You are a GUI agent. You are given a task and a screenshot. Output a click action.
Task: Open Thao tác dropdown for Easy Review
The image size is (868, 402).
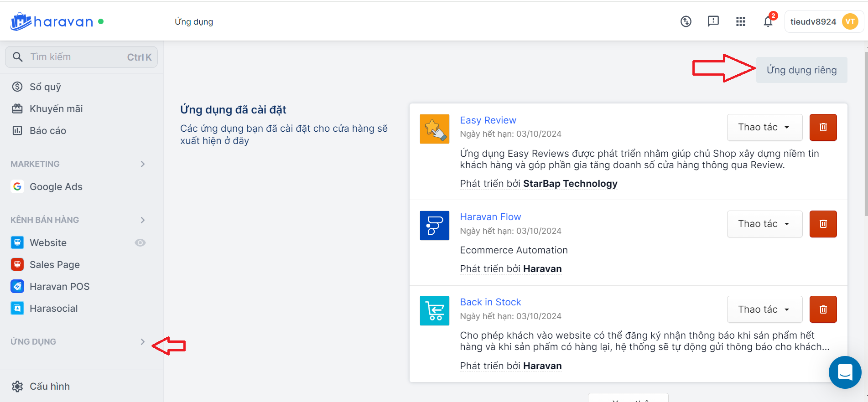tap(765, 127)
